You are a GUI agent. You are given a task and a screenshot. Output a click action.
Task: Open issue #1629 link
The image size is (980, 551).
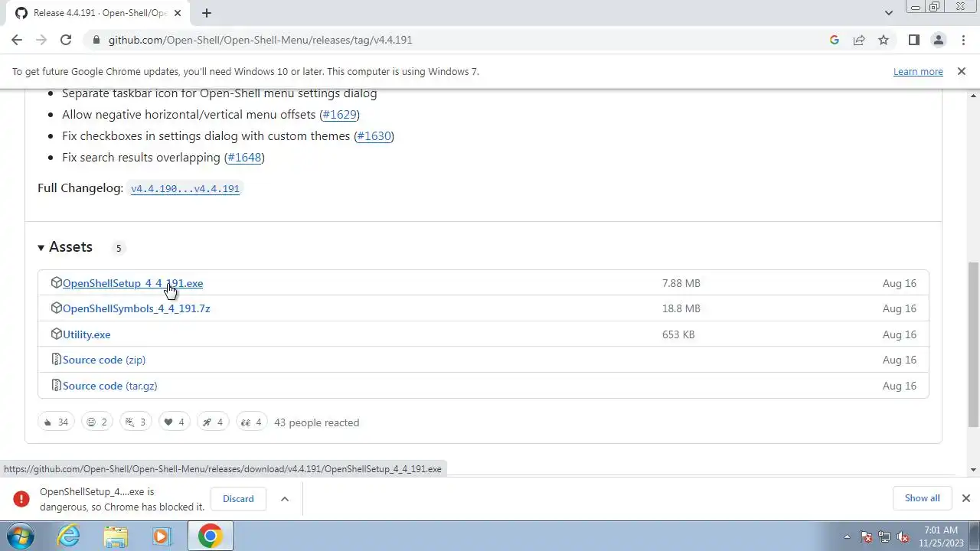coord(339,115)
